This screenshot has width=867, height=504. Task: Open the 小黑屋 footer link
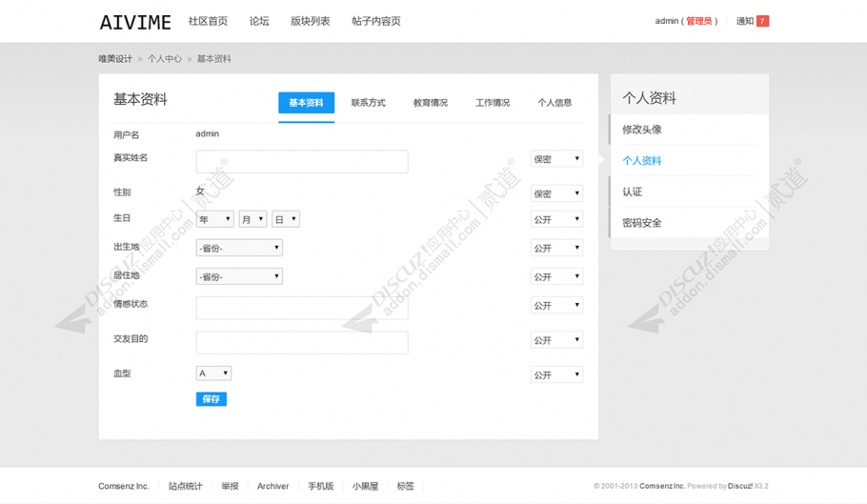(366, 486)
